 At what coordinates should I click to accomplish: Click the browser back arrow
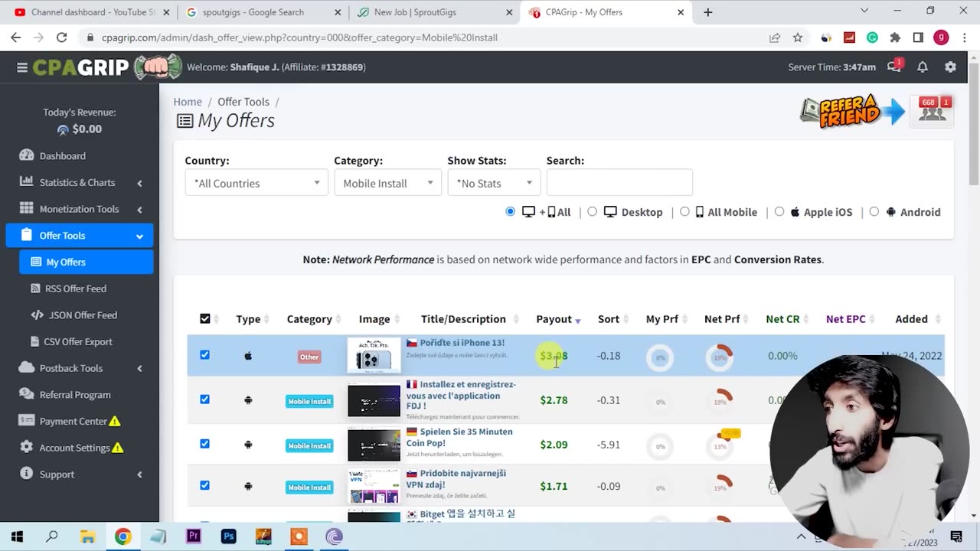15,37
